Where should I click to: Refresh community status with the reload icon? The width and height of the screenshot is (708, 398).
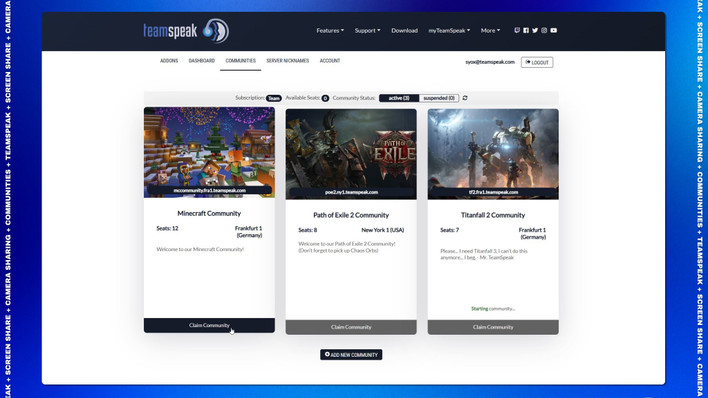coord(465,98)
